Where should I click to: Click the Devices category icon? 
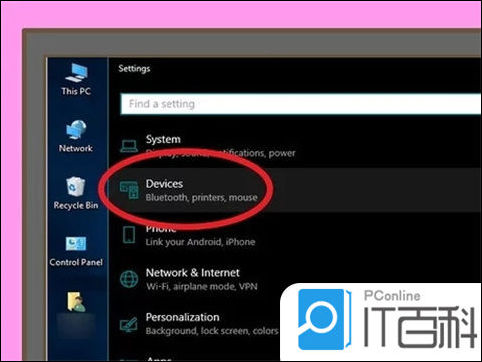(x=129, y=190)
